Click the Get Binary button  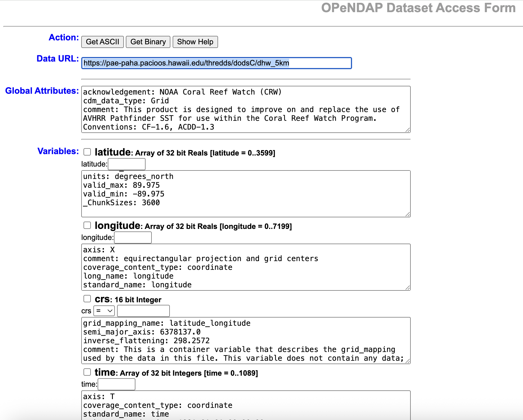pyautogui.click(x=148, y=42)
